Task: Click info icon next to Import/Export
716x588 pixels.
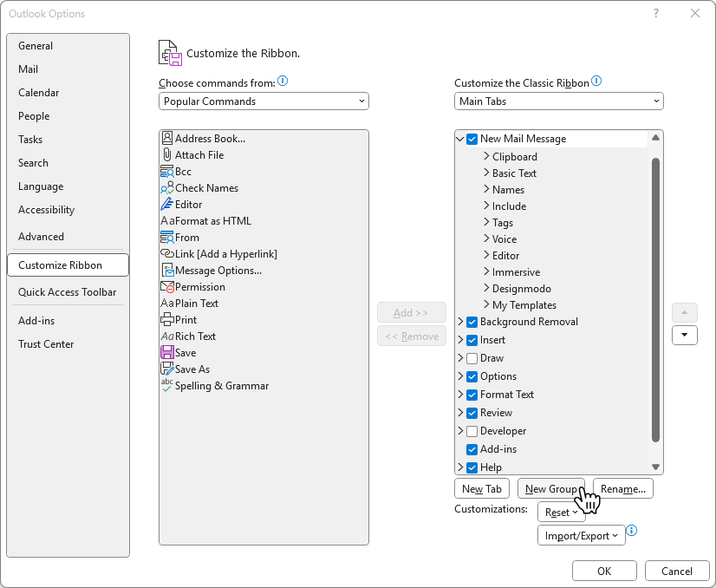Action: 632,531
